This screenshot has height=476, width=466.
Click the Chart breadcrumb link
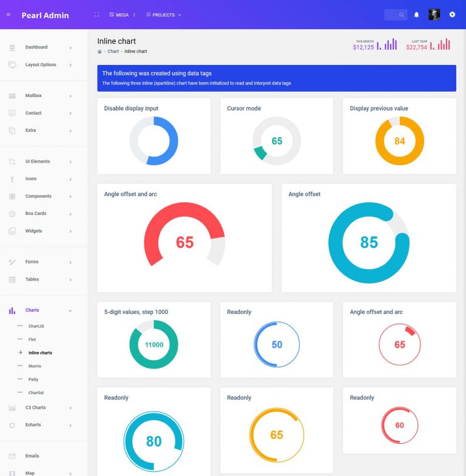113,51
